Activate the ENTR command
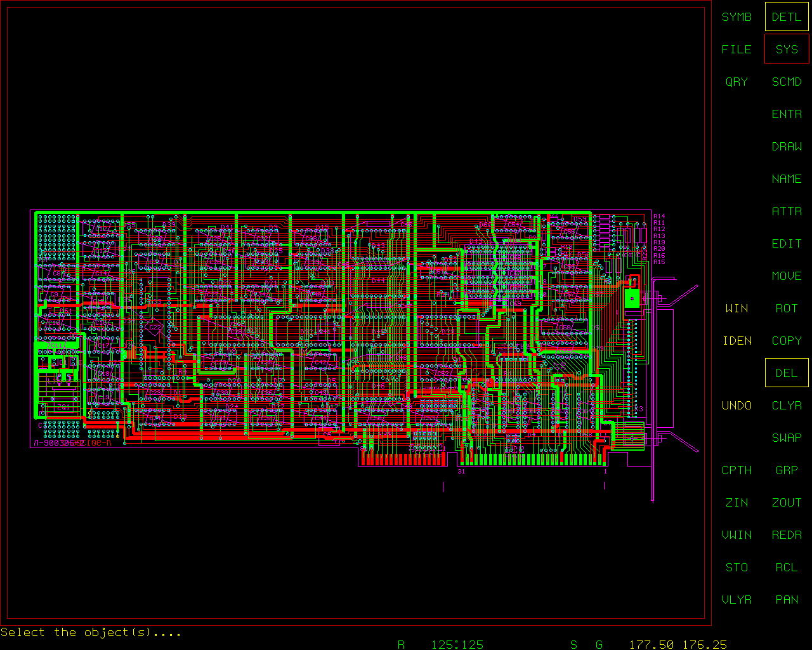The height and width of the screenshot is (650, 812). click(787, 114)
